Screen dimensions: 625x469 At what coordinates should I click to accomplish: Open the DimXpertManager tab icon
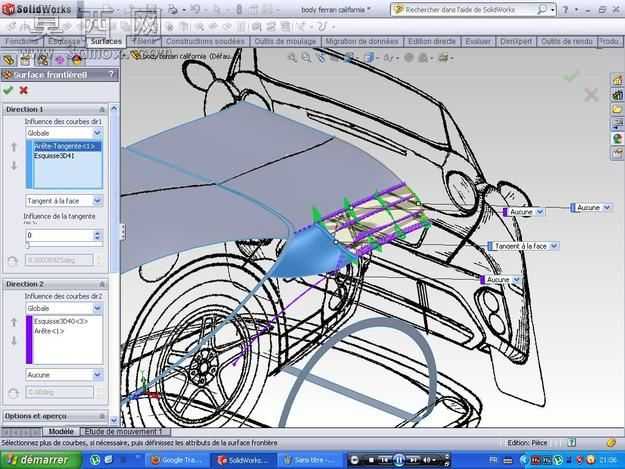coord(59,60)
